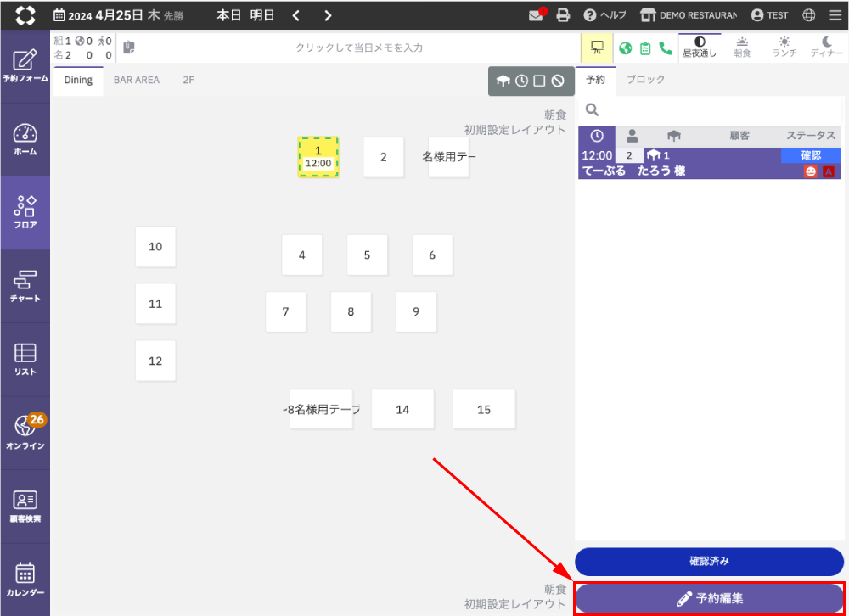
Task: Open the 顧客検索 customer search
Action: (25, 507)
